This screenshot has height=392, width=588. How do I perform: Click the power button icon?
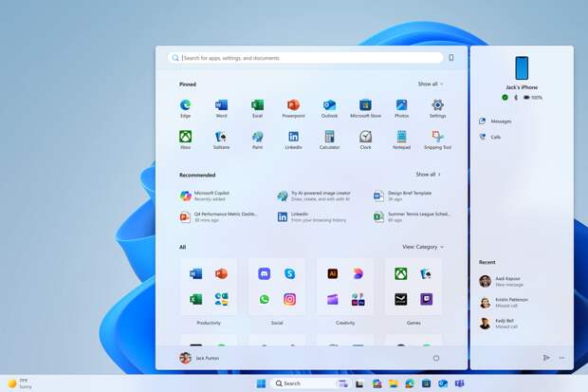tap(435, 358)
